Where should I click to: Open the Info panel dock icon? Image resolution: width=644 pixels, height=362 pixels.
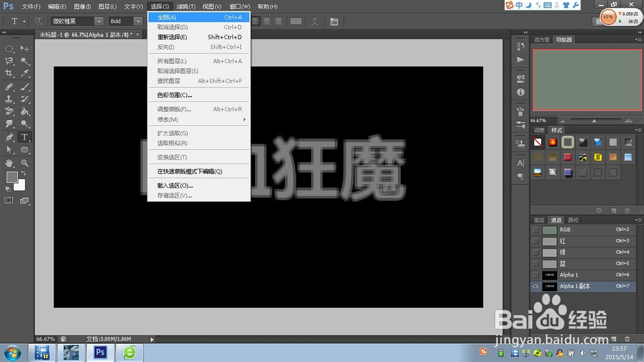point(521,93)
